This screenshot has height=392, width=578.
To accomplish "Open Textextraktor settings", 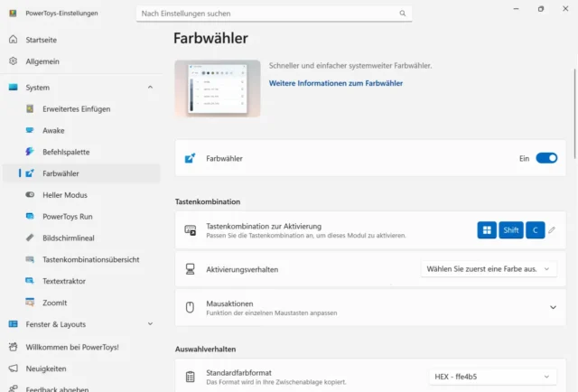I will coord(64,281).
